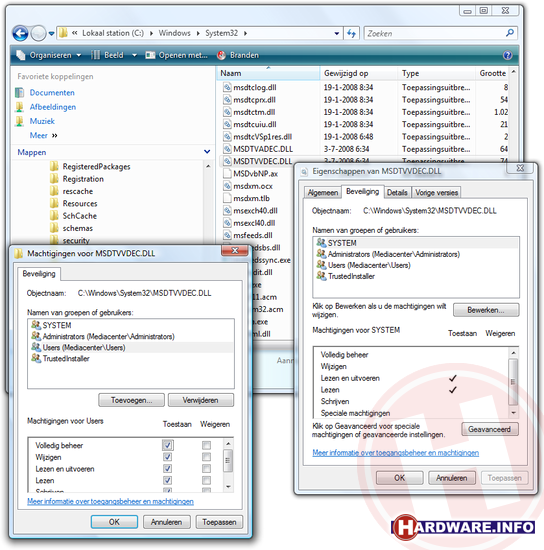Click the Geavanceerd button
The height and width of the screenshot is (550, 544).
(489, 429)
